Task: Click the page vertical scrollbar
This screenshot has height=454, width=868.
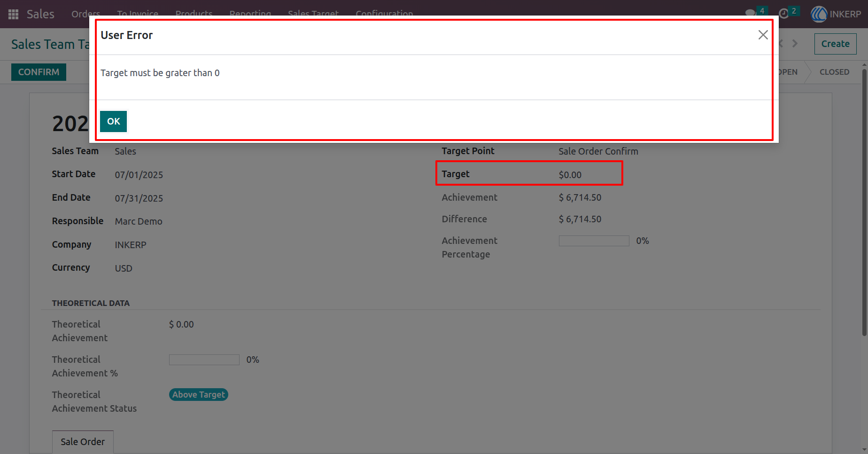Action: click(864, 202)
